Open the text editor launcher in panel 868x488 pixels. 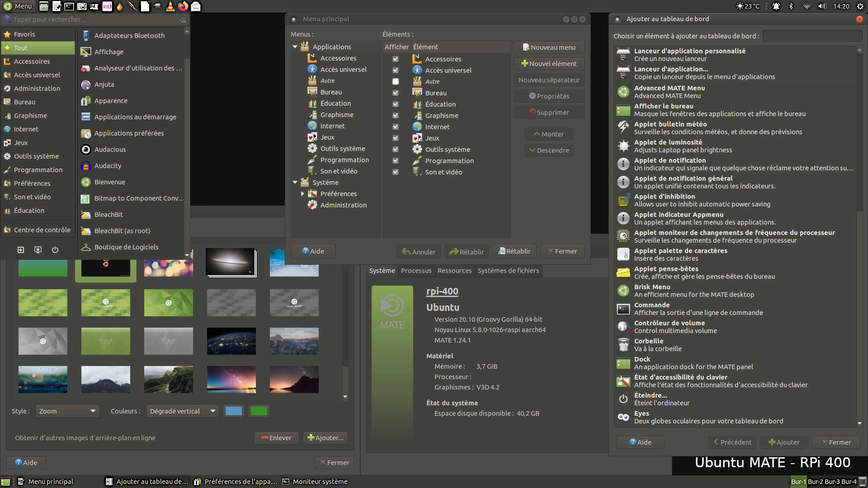pyautogui.click(x=57, y=6)
